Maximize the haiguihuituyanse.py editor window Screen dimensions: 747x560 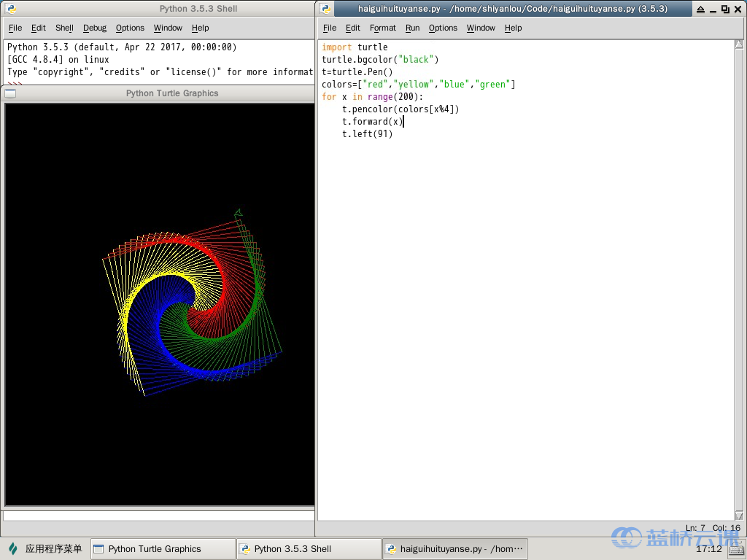tap(724, 9)
